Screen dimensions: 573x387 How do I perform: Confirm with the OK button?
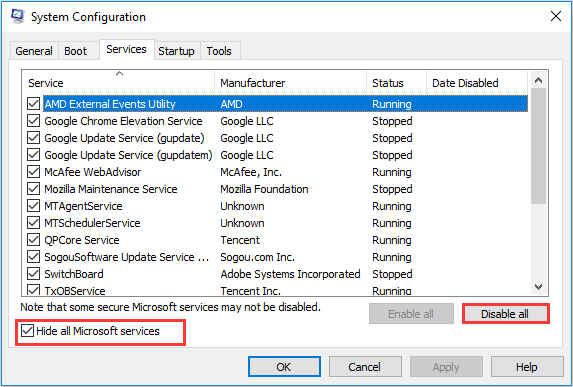click(x=284, y=367)
